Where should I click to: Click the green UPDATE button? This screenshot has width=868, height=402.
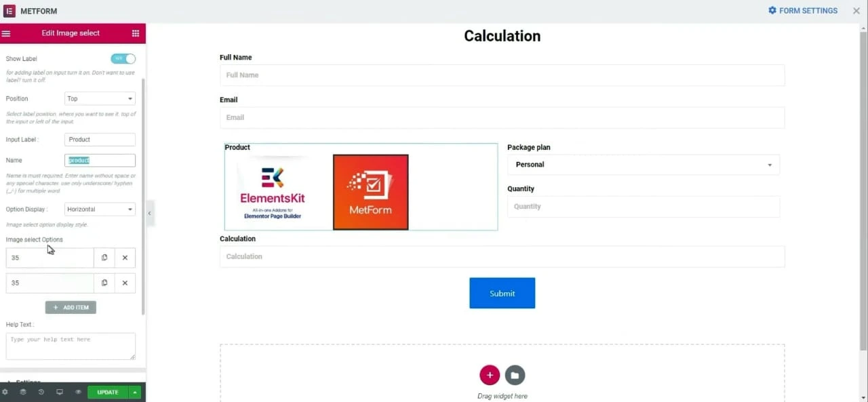pos(108,393)
